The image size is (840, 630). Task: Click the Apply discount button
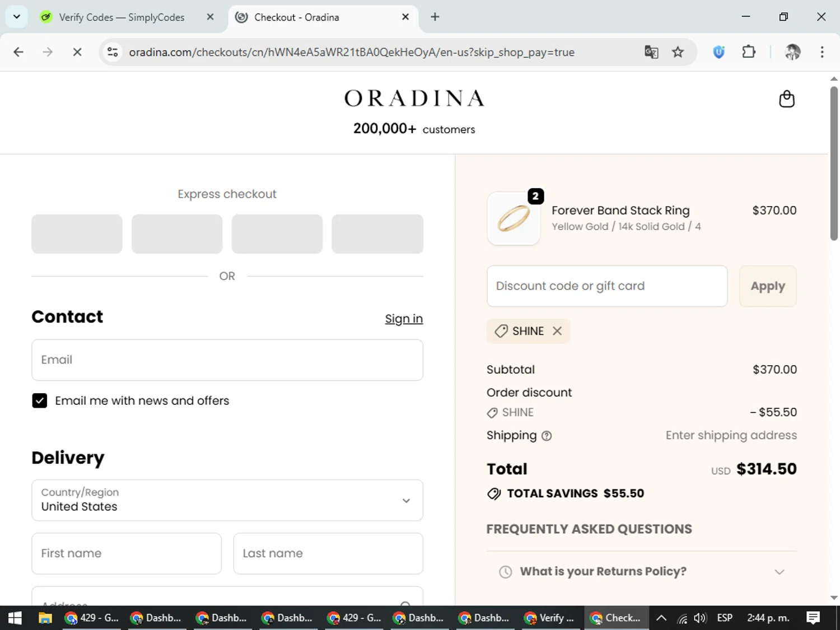click(768, 286)
